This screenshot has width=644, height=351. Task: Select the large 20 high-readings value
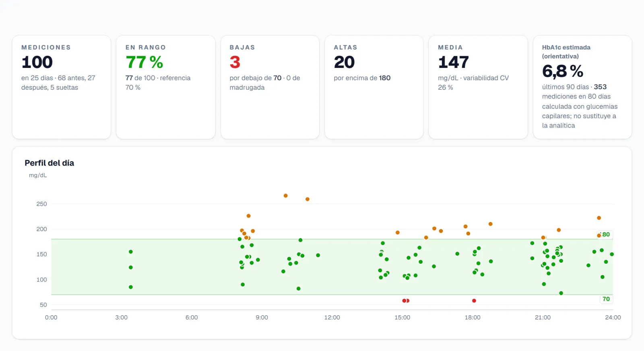coord(344,62)
